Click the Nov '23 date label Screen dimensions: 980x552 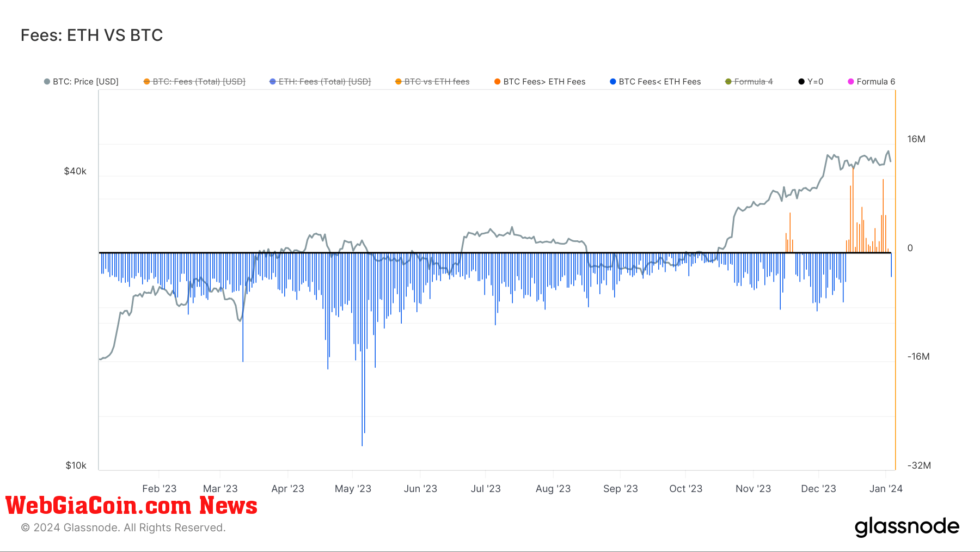pos(753,489)
